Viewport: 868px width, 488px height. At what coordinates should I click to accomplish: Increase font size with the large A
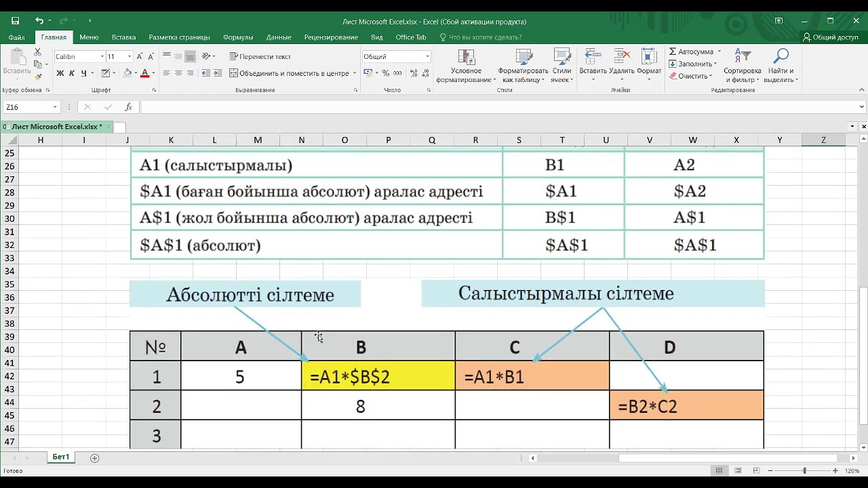140,57
